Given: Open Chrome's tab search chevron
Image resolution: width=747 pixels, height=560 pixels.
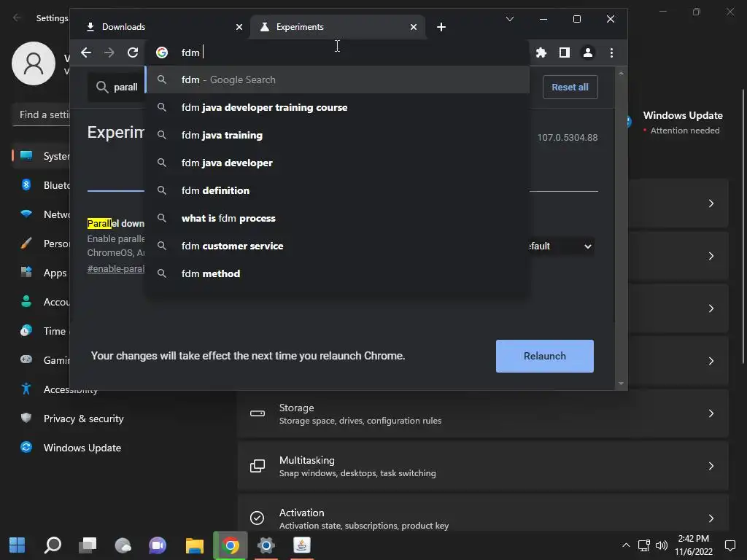Looking at the screenshot, I should (510, 19).
